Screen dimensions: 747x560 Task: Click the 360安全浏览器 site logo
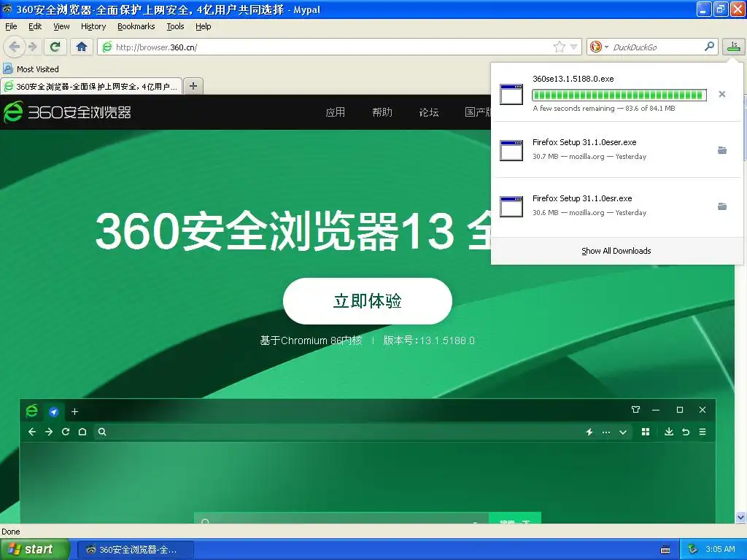pos(67,112)
